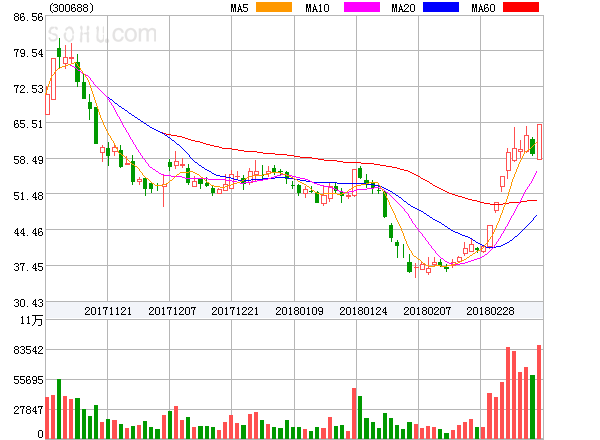Click the 20180124 date label
This screenshot has width=600, height=440.
pyautogui.click(x=363, y=311)
